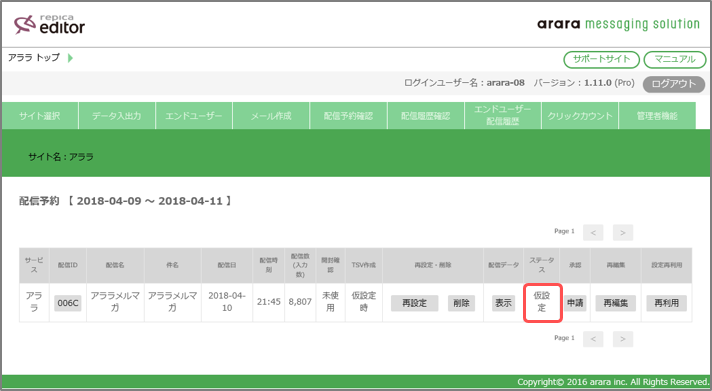
Task: Click the 再設定 button
Action: 415,303
